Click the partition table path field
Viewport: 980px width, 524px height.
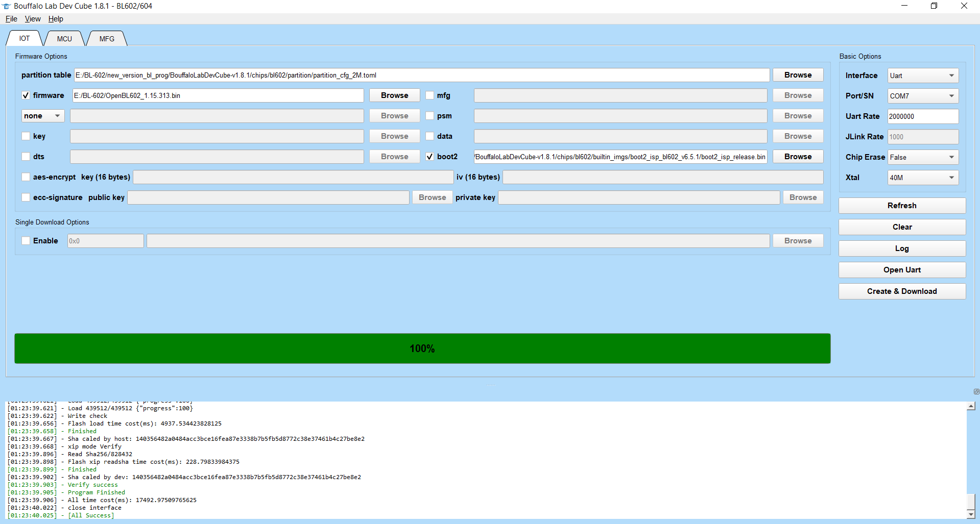tap(422, 75)
